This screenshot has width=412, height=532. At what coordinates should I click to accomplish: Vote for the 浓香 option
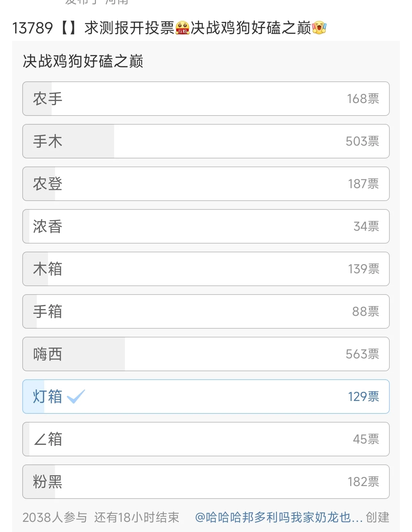205,226
